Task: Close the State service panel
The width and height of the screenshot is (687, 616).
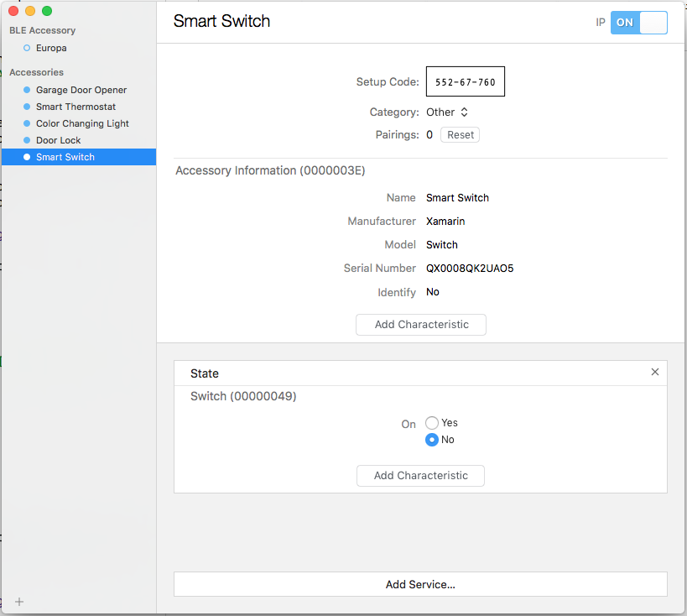Action: point(654,372)
